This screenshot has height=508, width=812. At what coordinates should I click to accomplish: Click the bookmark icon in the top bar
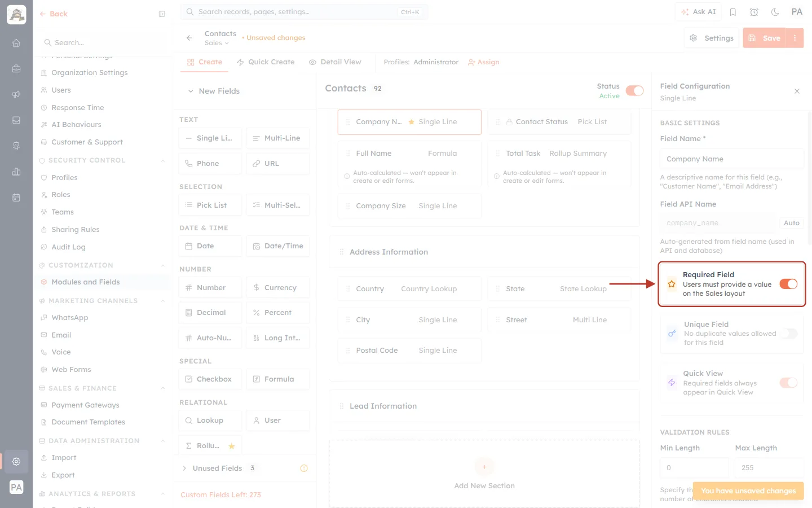click(x=733, y=12)
